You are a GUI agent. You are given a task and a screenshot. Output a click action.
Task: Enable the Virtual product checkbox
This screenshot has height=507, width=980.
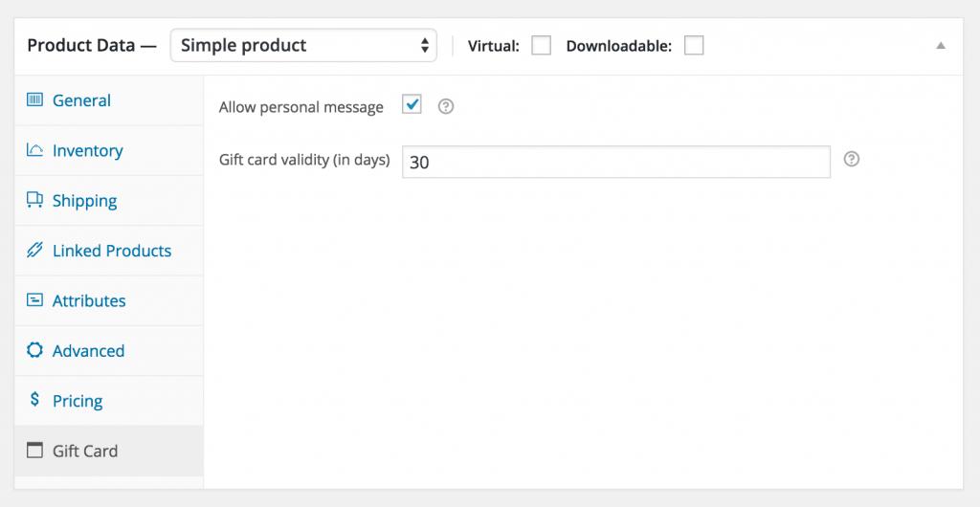pos(541,46)
